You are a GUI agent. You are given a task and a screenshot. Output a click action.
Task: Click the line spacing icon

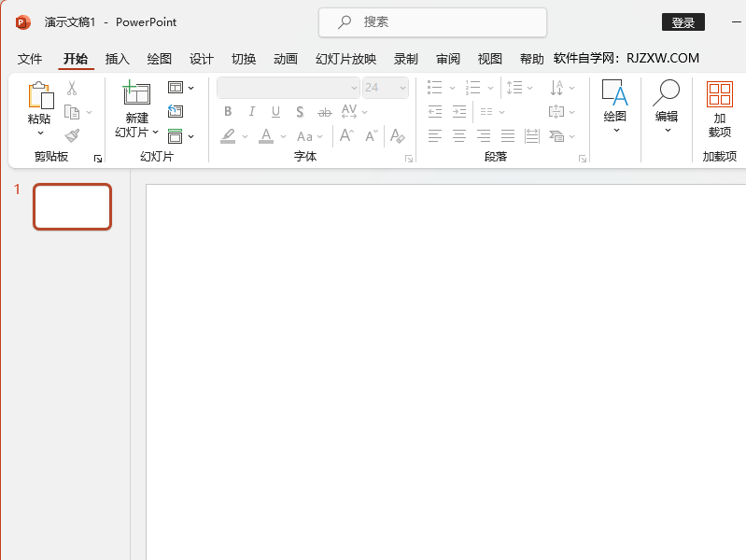tap(514, 88)
